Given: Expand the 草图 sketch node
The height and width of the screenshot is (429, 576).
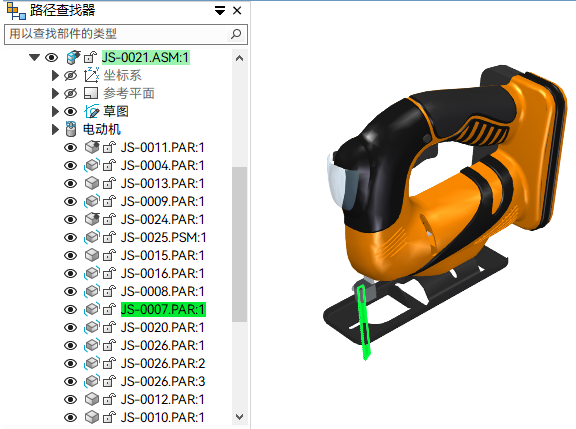Looking at the screenshot, I should click(55, 111).
